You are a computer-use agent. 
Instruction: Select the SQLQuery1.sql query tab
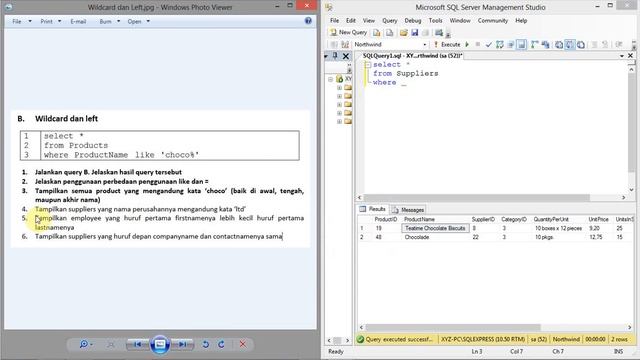412,56
